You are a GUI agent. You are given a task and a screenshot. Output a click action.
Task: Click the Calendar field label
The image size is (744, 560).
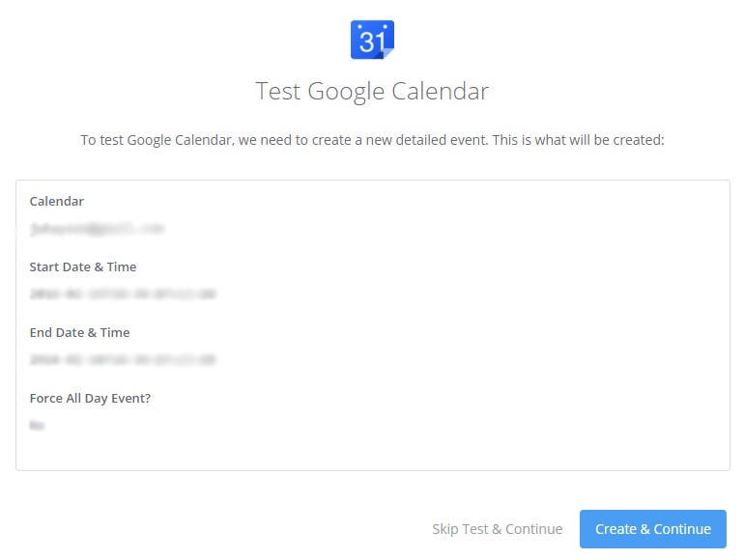click(56, 201)
